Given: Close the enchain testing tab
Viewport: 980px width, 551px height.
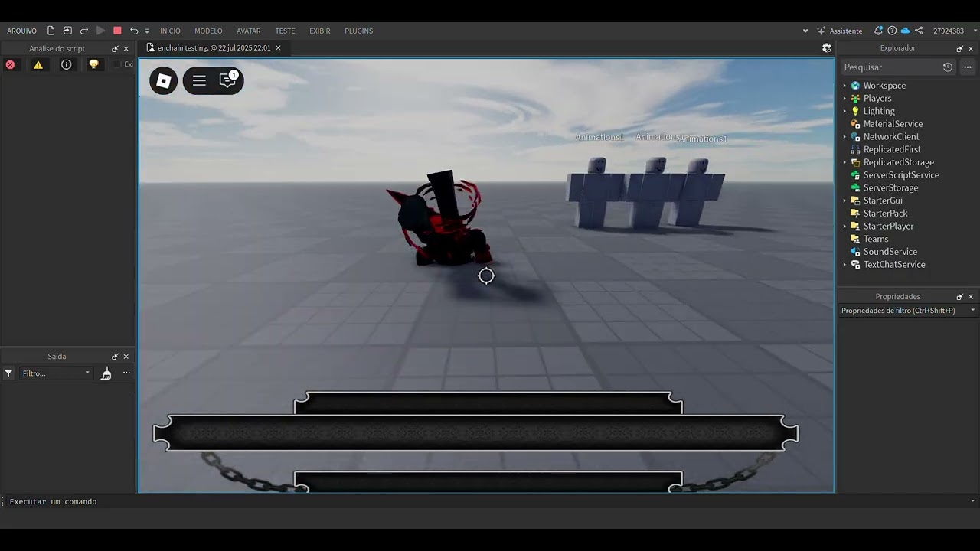Looking at the screenshot, I should pos(278,47).
